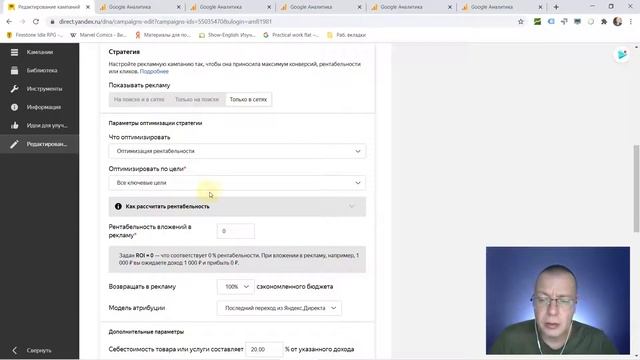Click the browser forward arrow
Image resolution: width=640 pixels, height=360 pixels.
pyautogui.click(x=22, y=22)
